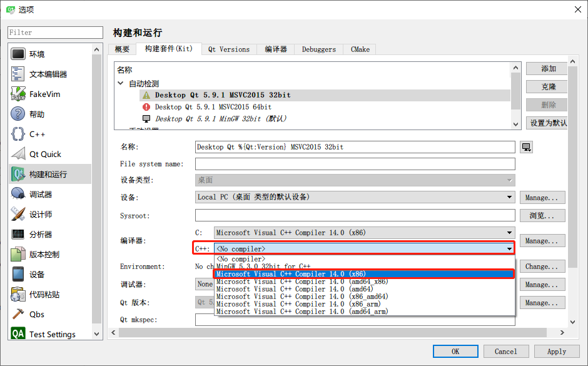Click the 浏览... button for Sysroot

(542, 216)
